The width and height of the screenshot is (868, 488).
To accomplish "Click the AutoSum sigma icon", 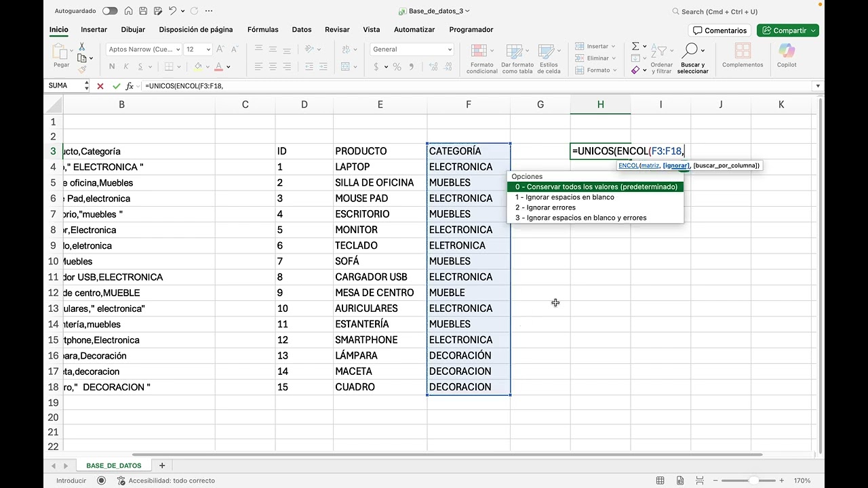I will click(635, 46).
